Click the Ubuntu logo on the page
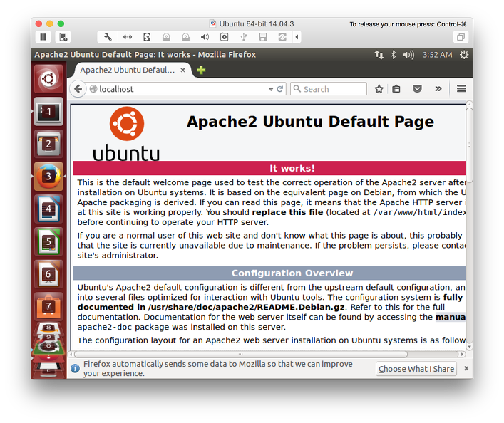The width and height of the screenshot is (504, 423). pyautogui.click(x=126, y=134)
